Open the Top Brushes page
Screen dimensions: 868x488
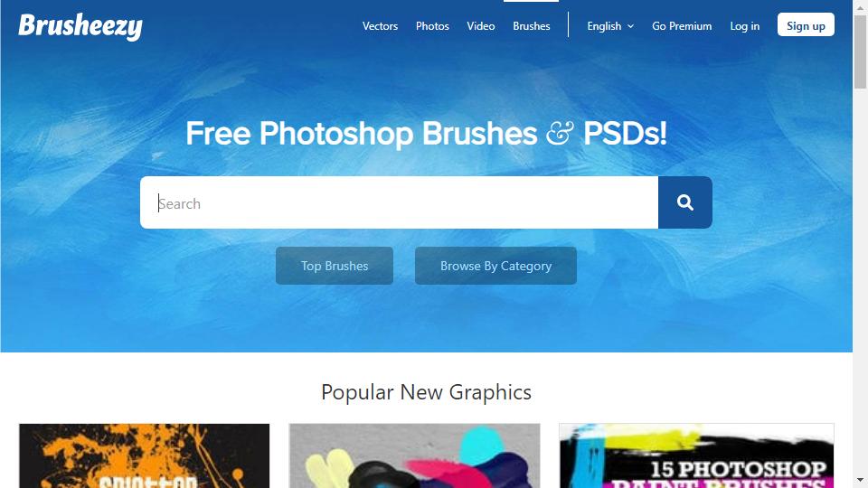pos(335,266)
